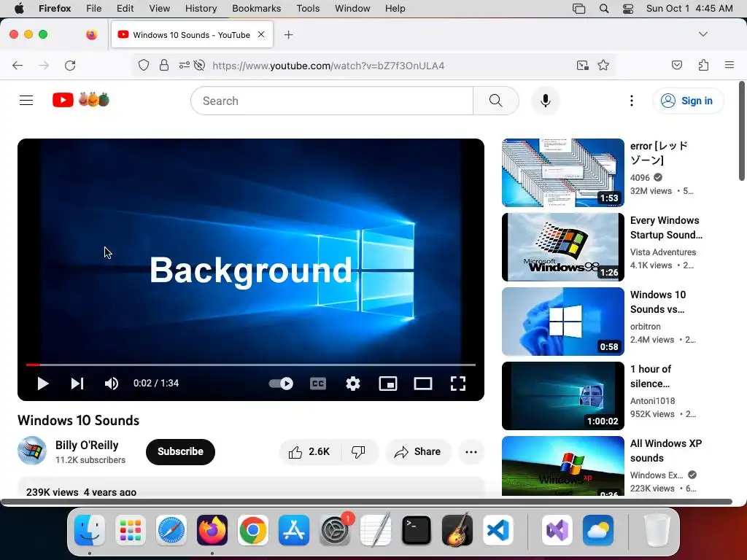The height and width of the screenshot is (560, 747).
Task: Toggle closed captions CC button
Action: 318,384
